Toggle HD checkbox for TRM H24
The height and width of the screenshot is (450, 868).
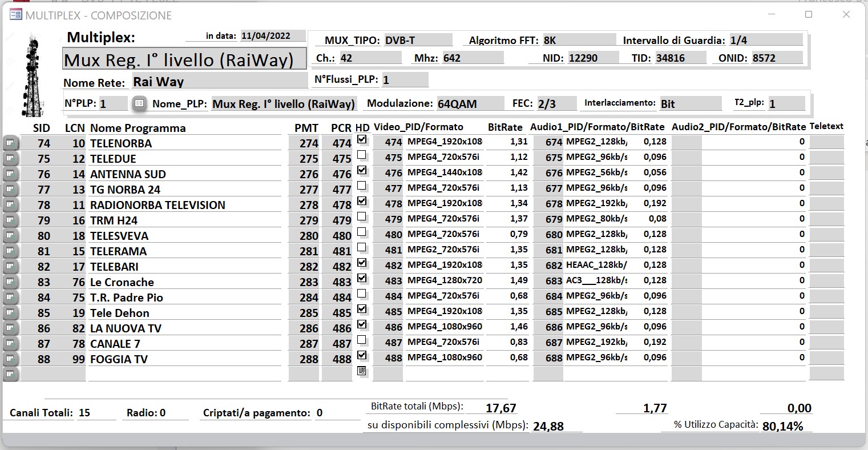click(x=362, y=216)
